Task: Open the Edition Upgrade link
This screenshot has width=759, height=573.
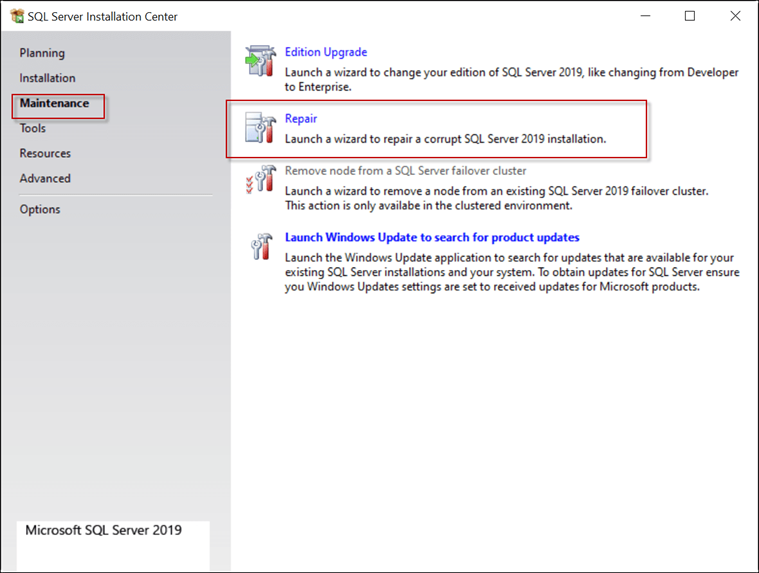Action: pyautogui.click(x=326, y=52)
